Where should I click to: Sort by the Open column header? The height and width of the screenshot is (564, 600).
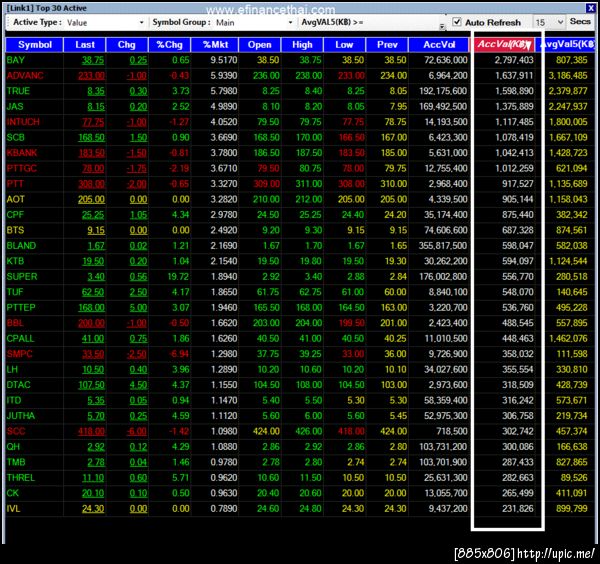259,45
